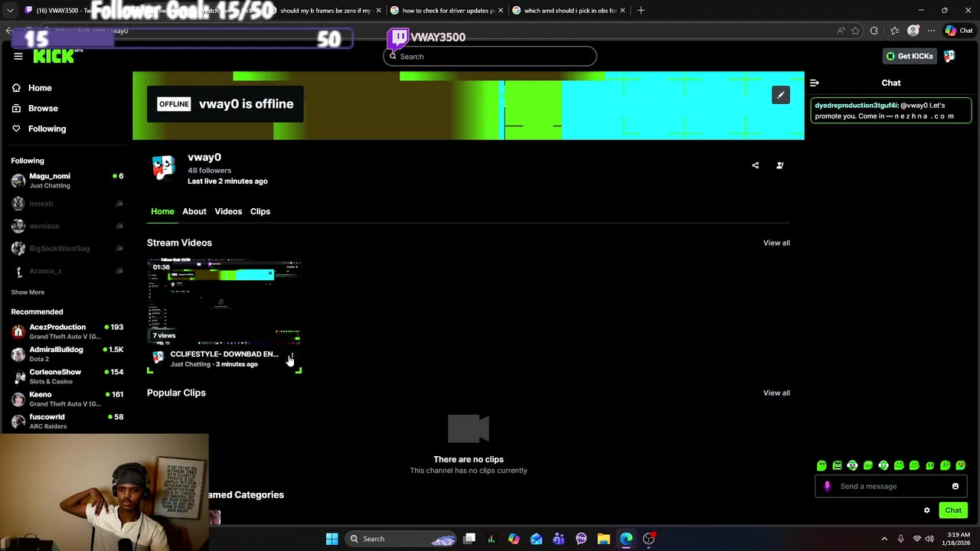Open the emoji picker in chat input

click(x=955, y=487)
